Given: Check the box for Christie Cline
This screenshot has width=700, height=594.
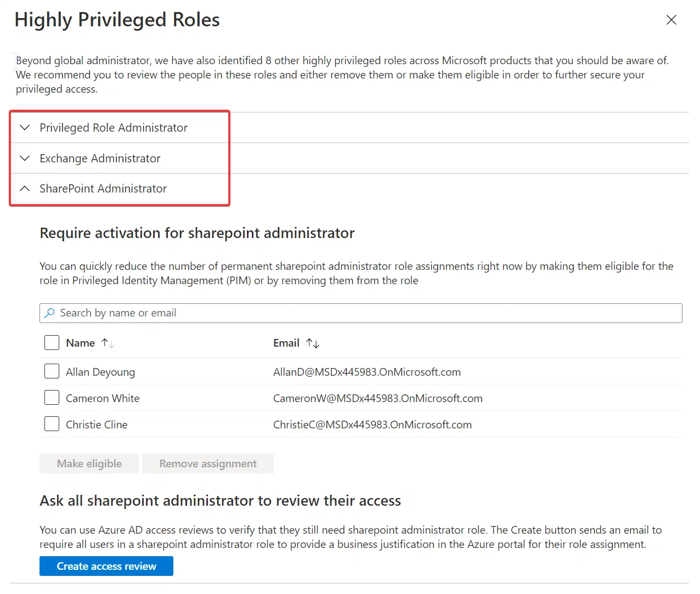Looking at the screenshot, I should coord(52,424).
